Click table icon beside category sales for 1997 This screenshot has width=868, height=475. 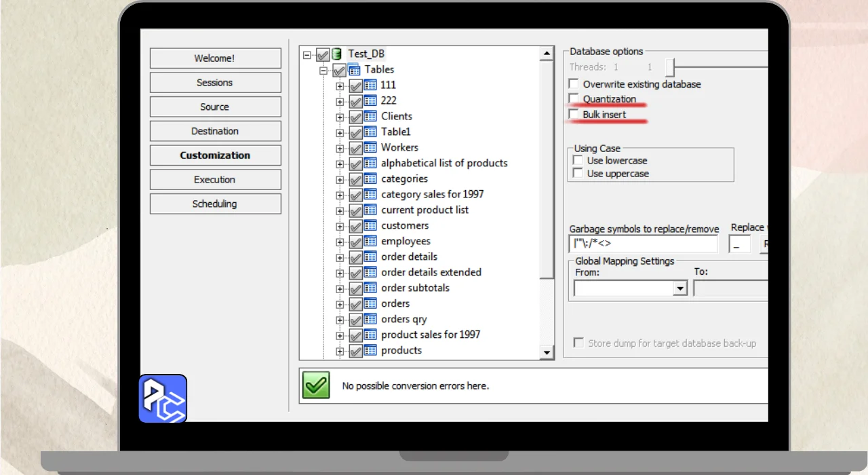pyautogui.click(x=370, y=194)
